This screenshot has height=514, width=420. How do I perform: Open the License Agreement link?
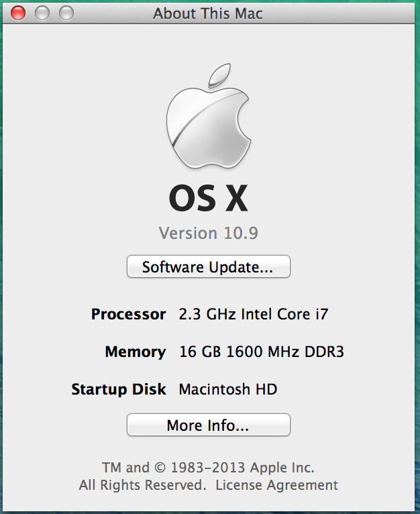tap(276, 484)
